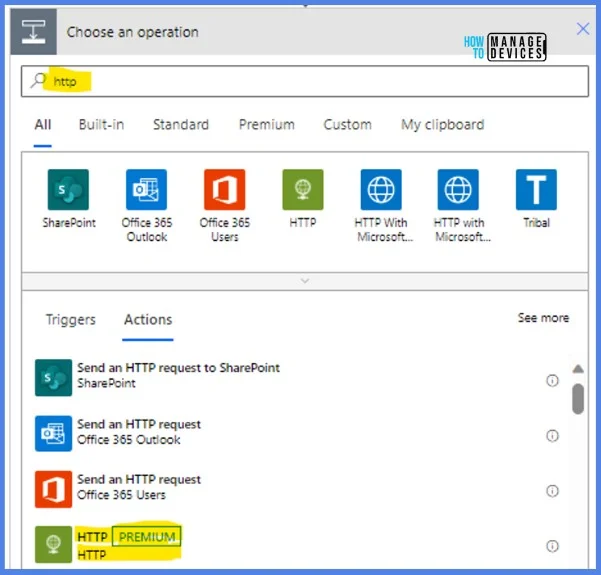This screenshot has width=601, height=575.
Task: Click the search magnifier icon
Action: click(38, 80)
